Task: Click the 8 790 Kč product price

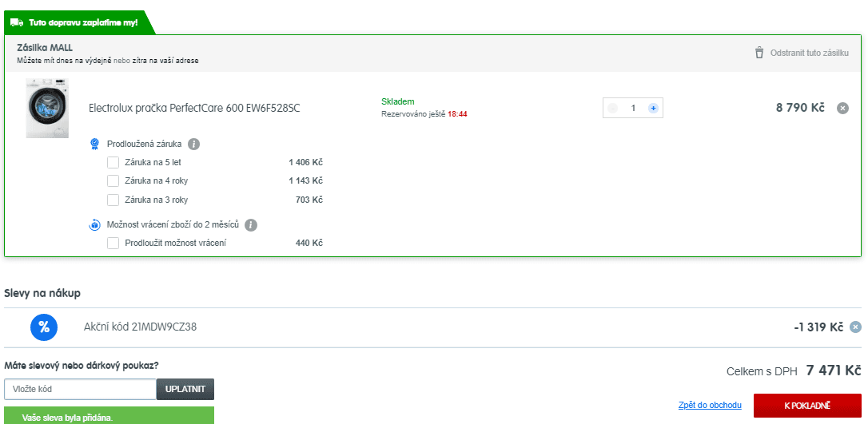Action: [x=801, y=108]
